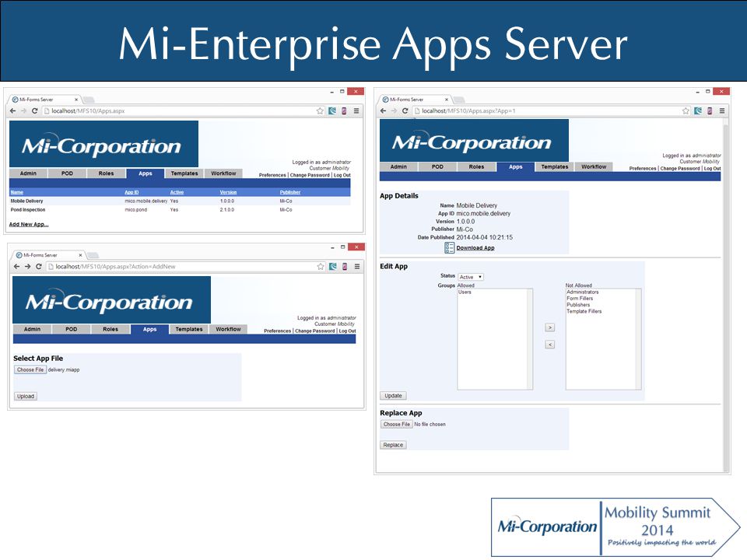Open Chrome menu in AddNew browser window
The image size is (747, 560).
(x=357, y=267)
